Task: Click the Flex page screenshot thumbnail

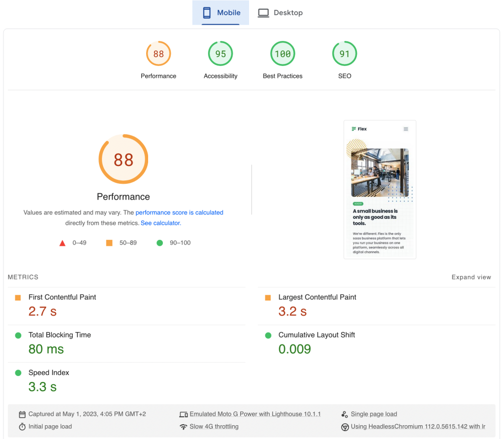Action: pyautogui.click(x=380, y=190)
